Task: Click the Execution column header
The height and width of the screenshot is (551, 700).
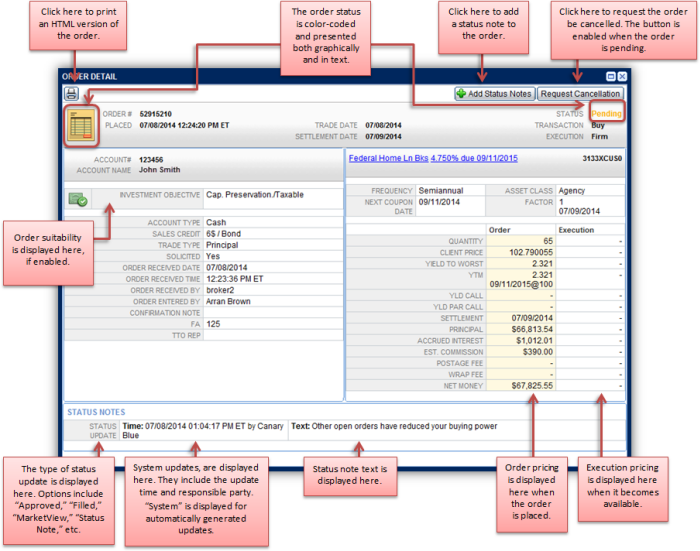Action: tap(575, 229)
